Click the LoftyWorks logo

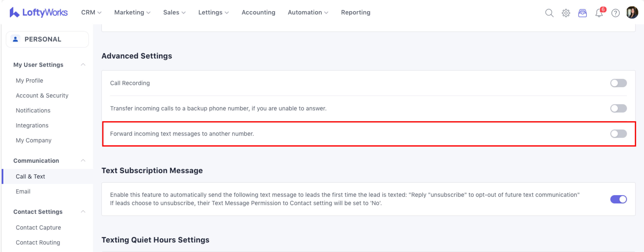point(39,12)
